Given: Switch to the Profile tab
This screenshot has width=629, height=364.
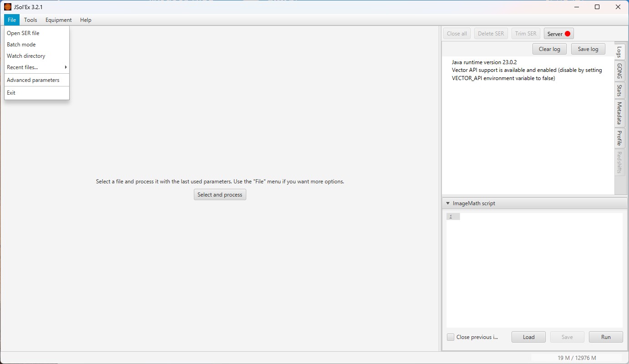Looking at the screenshot, I should coord(619,138).
